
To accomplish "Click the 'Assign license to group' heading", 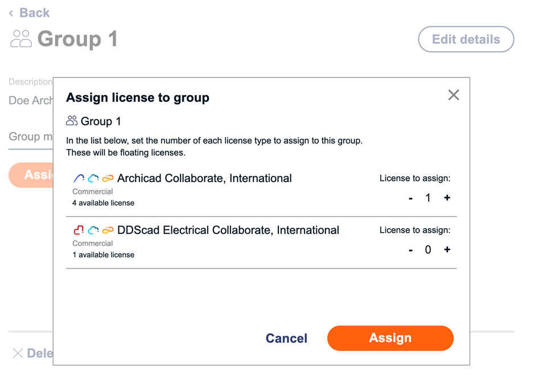I will 138,98.
